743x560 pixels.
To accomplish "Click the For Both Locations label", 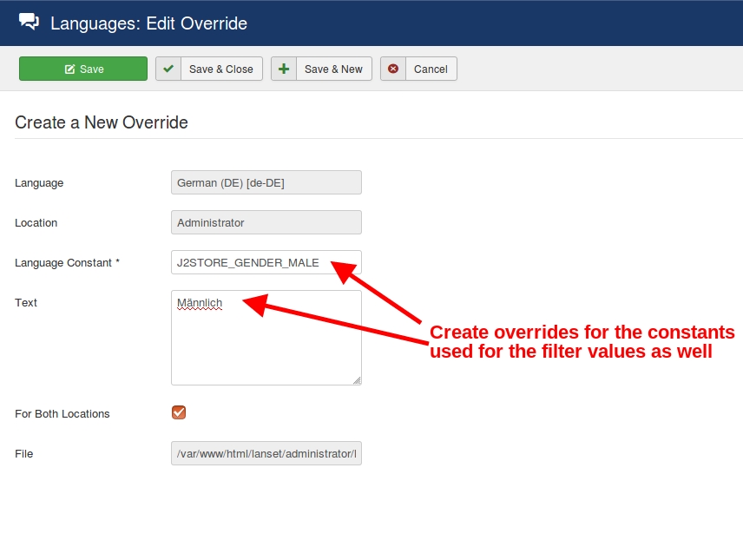I will 62,414.
